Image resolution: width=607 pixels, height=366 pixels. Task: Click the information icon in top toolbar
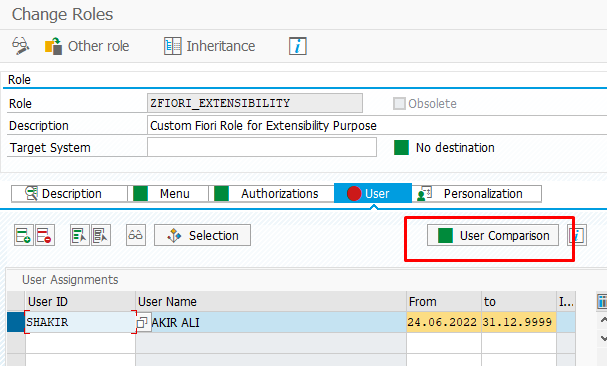click(298, 46)
